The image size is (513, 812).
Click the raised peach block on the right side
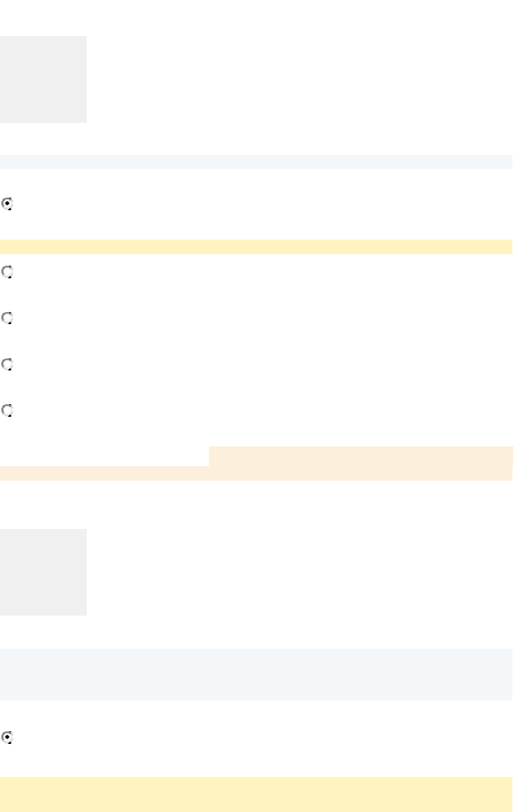360,456
